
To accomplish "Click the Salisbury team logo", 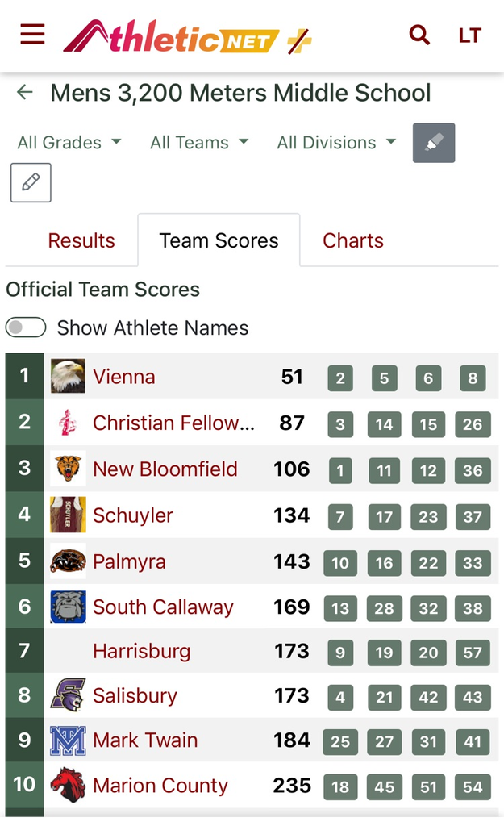I will (68, 695).
